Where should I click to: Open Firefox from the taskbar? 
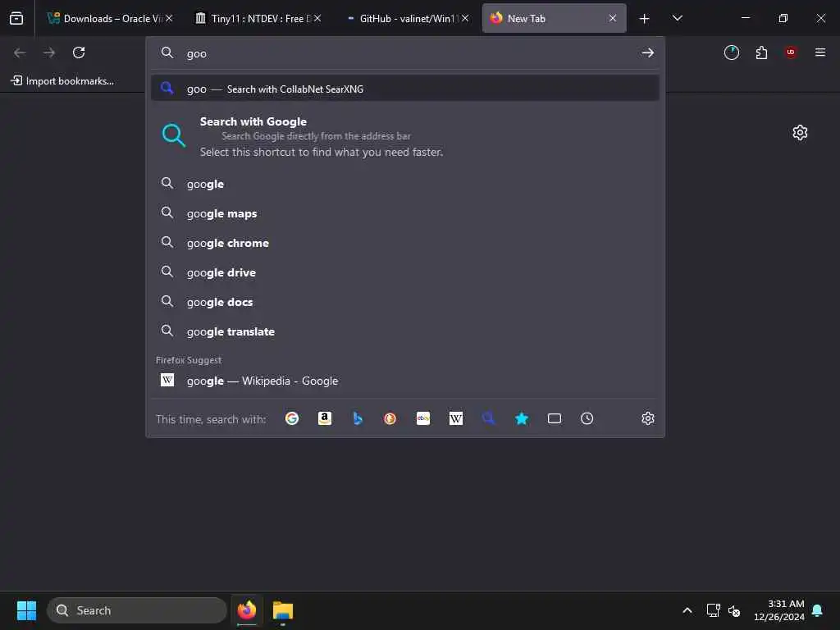tap(247, 610)
